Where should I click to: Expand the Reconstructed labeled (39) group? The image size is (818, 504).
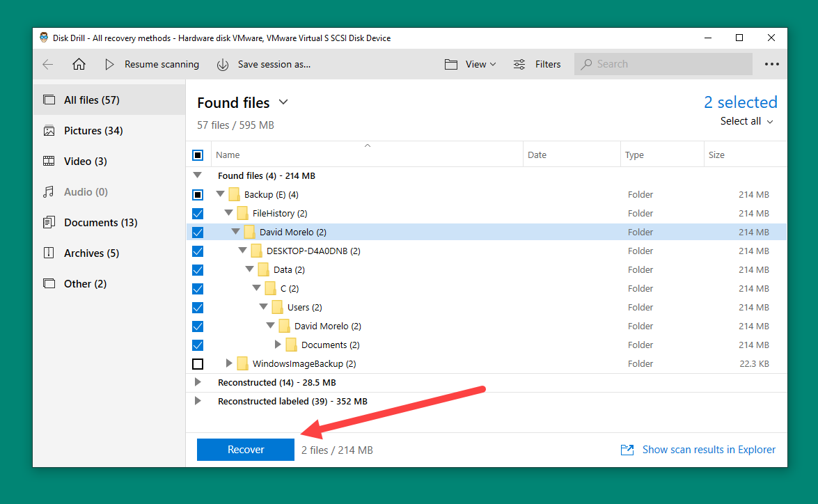point(197,401)
